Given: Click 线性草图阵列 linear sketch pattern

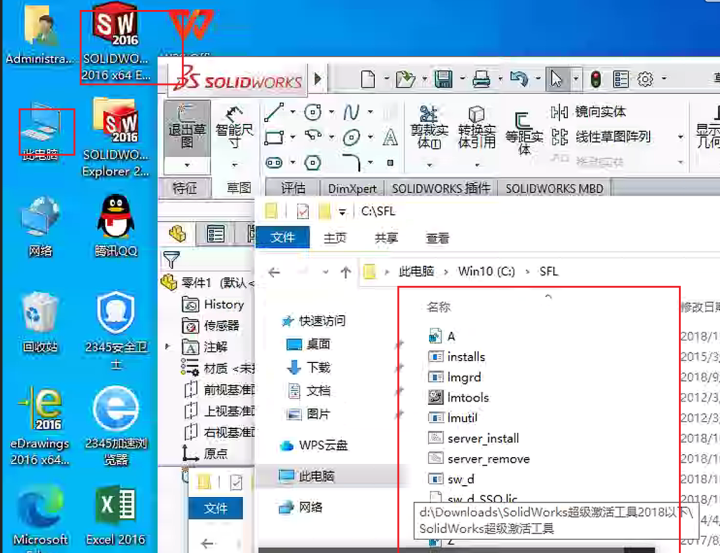Looking at the screenshot, I should 601,137.
